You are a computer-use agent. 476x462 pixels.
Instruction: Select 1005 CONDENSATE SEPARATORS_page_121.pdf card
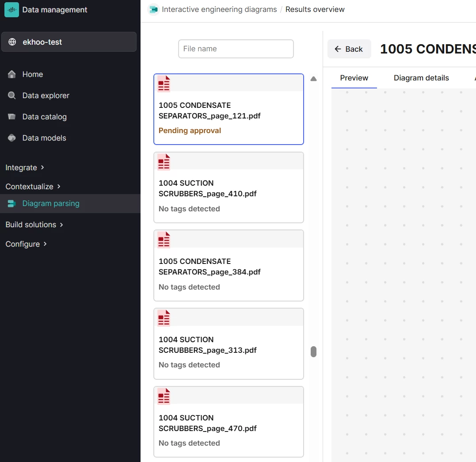point(228,109)
